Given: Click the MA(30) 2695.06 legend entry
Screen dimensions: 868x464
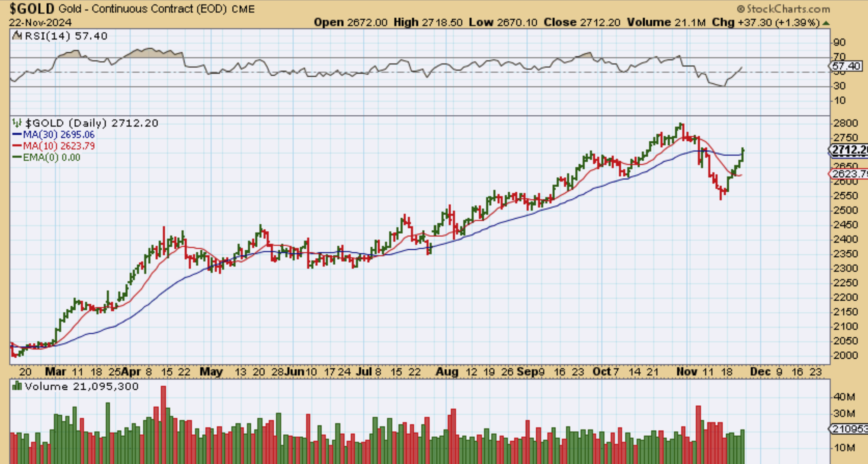Looking at the screenshot, I should [59, 135].
